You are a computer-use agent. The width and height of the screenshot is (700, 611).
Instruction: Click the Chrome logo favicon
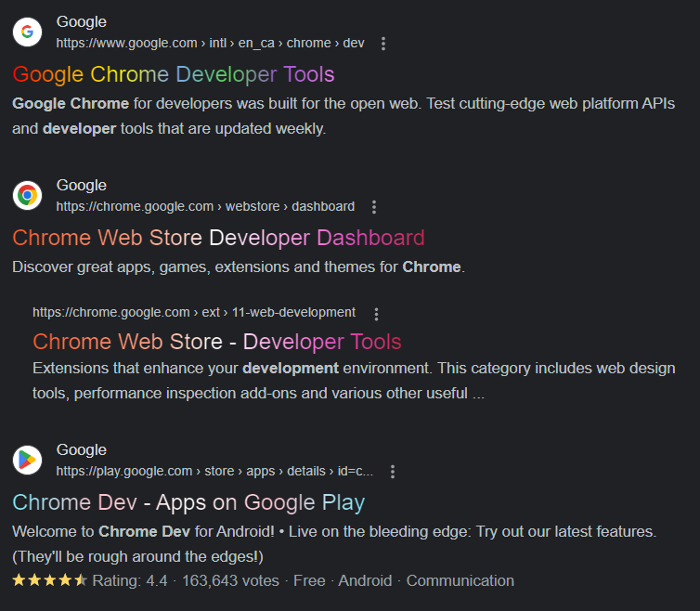click(27, 195)
